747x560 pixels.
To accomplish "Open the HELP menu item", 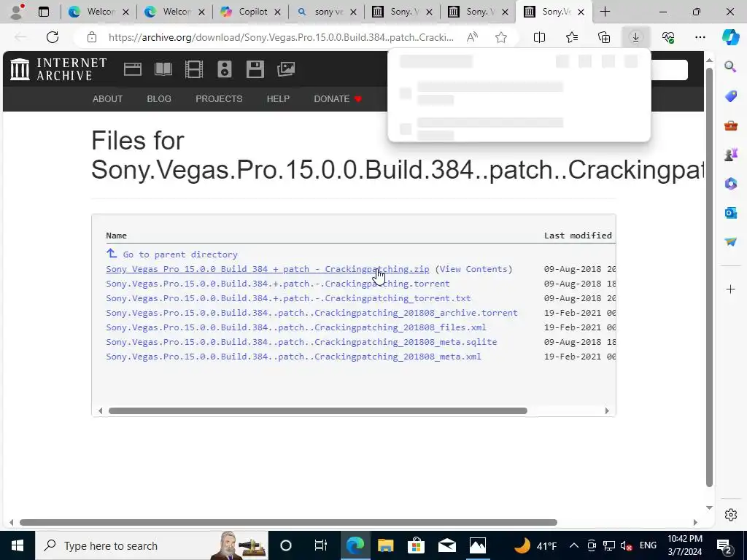I will tap(278, 99).
